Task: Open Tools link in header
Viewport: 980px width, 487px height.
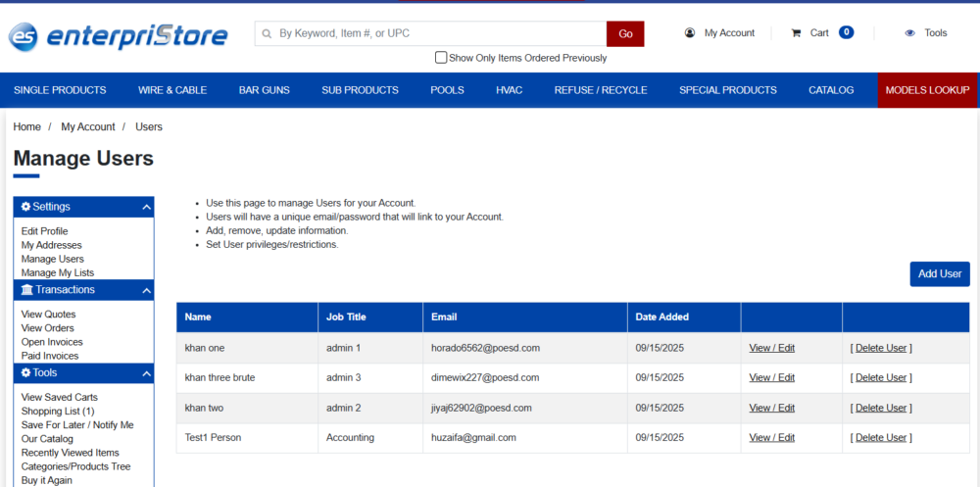Action: (x=936, y=33)
